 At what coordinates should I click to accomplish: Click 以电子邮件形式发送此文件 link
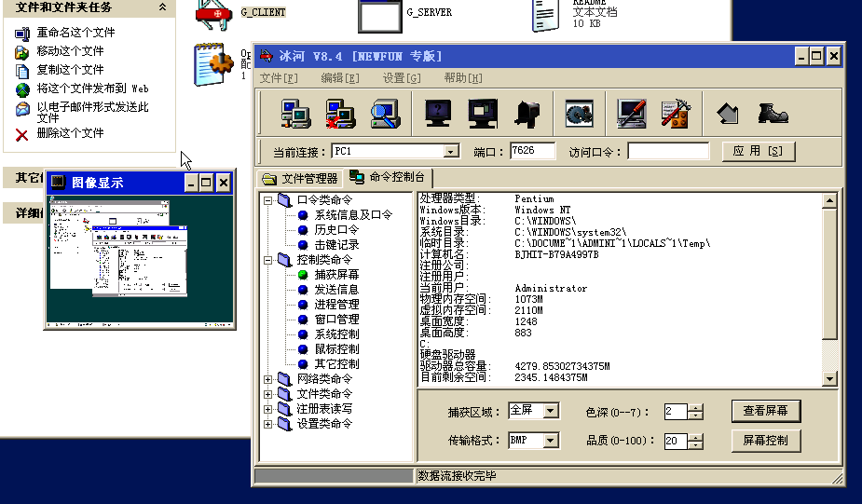point(92,112)
